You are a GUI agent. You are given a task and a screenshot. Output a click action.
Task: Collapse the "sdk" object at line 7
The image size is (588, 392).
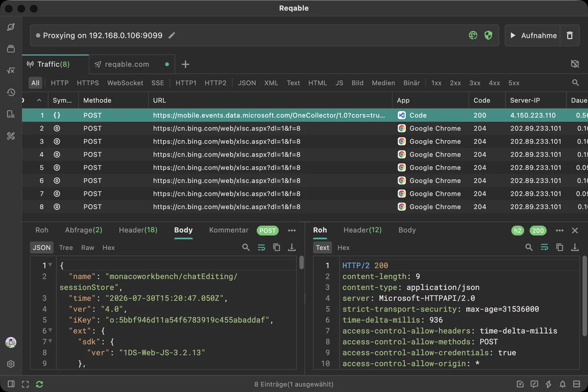pos(50,342)
